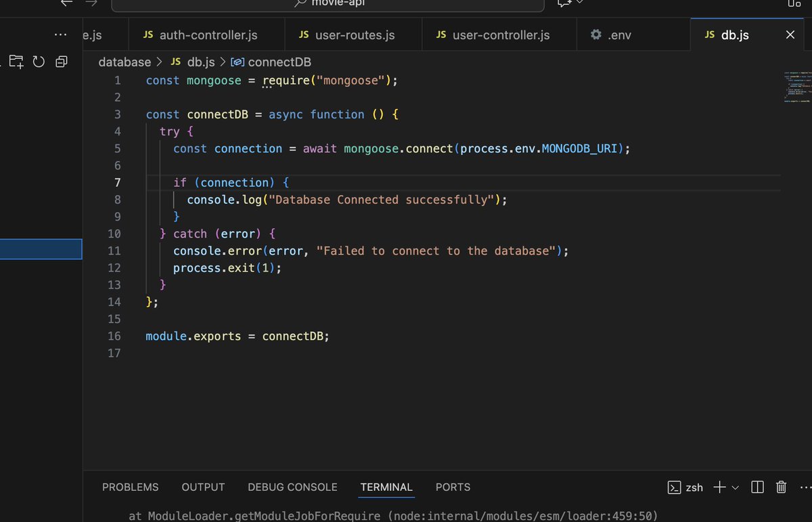Screen dimensions: 812x522
Task: Click the connectDB symbol icon in breadcrumbs
Action: tap(238, 62)
